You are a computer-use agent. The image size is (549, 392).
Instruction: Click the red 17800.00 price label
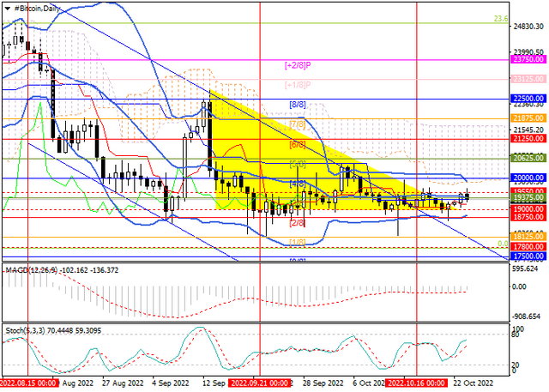pyautogui.click(x=528, y=247)
